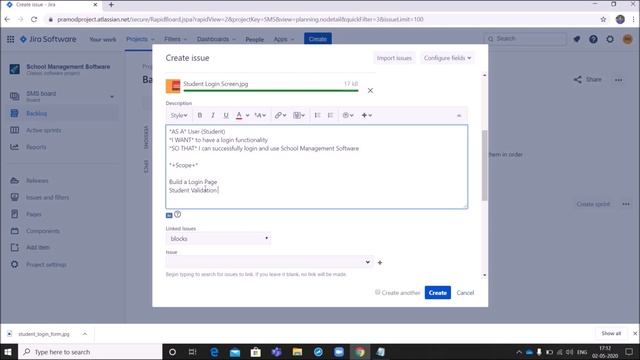Image resolution: width=640 pixels, height=360 pixels.
Task: Open notifications icon in top bar
Action: pos(577,39)
